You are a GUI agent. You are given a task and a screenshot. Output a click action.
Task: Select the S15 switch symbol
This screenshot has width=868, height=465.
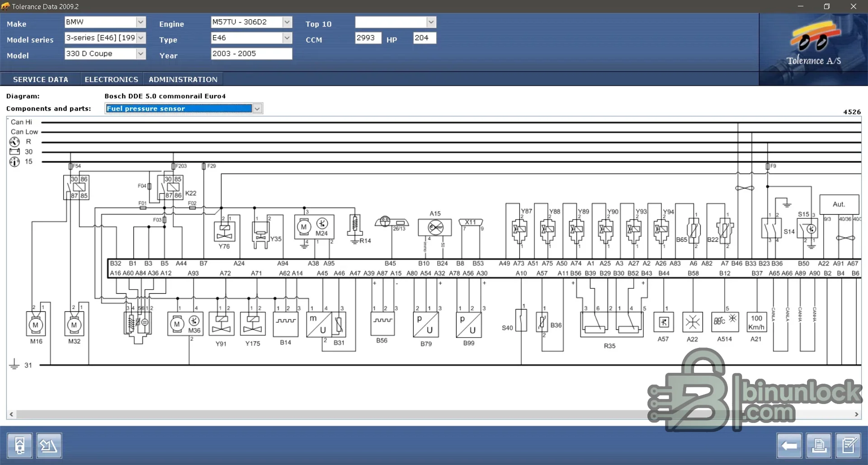tap(807, 229)
